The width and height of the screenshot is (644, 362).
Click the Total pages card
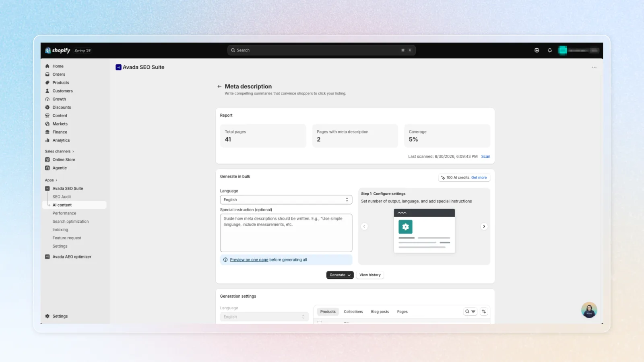point(263,136)
